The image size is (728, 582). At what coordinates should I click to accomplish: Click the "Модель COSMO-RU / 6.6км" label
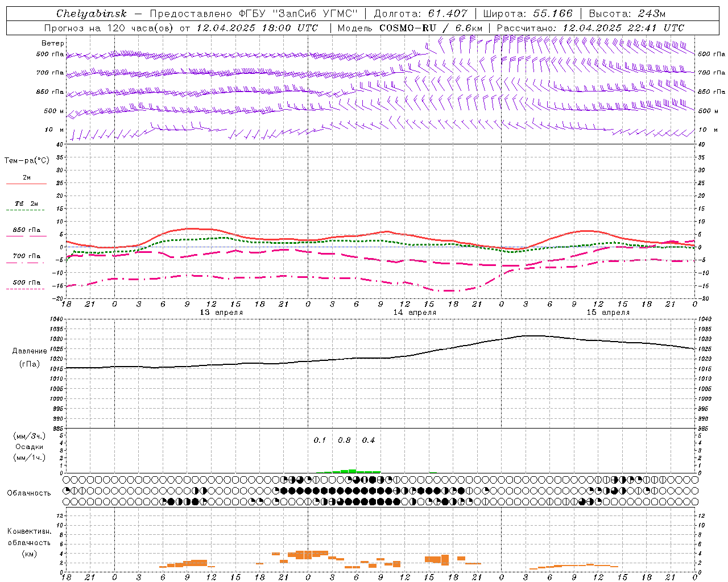click(x=410, y=28)
